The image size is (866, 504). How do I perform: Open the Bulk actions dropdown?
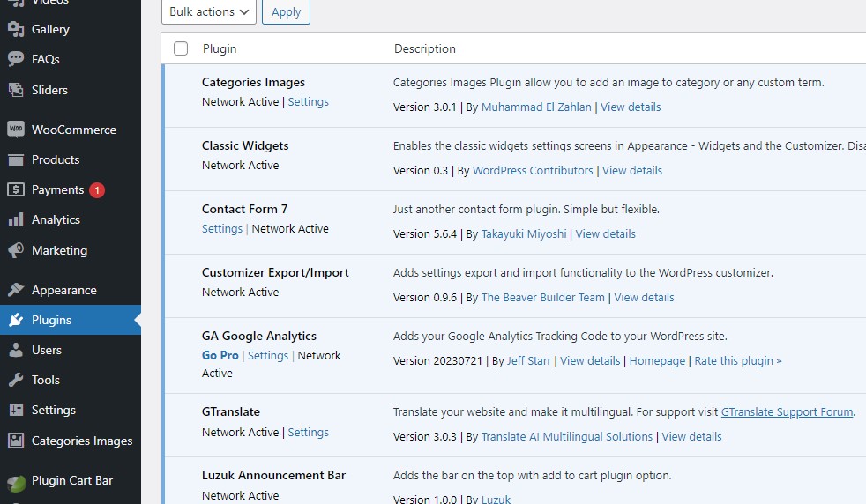209,11
